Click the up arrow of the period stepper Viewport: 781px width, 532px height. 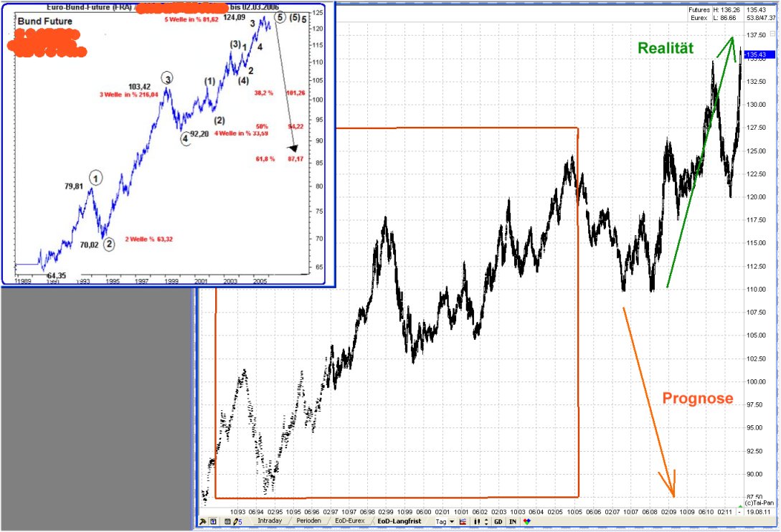pyautogui.click(x=485, y=518)
